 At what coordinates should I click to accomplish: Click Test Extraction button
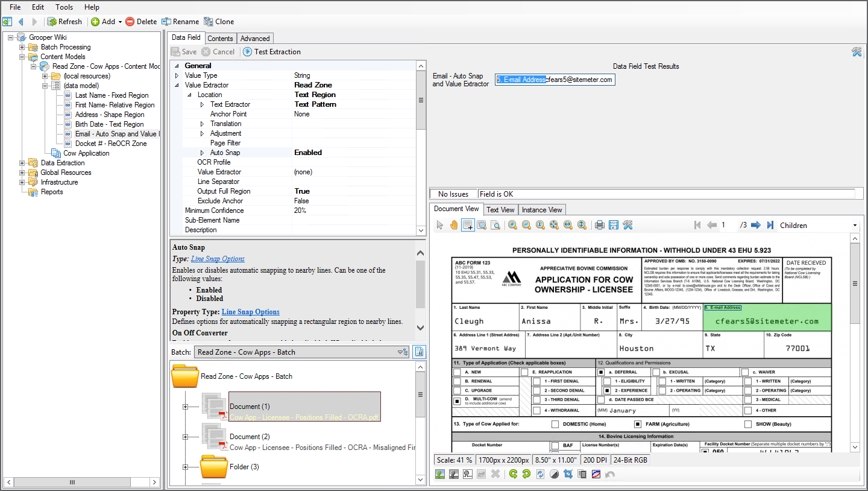pos(272,52)
